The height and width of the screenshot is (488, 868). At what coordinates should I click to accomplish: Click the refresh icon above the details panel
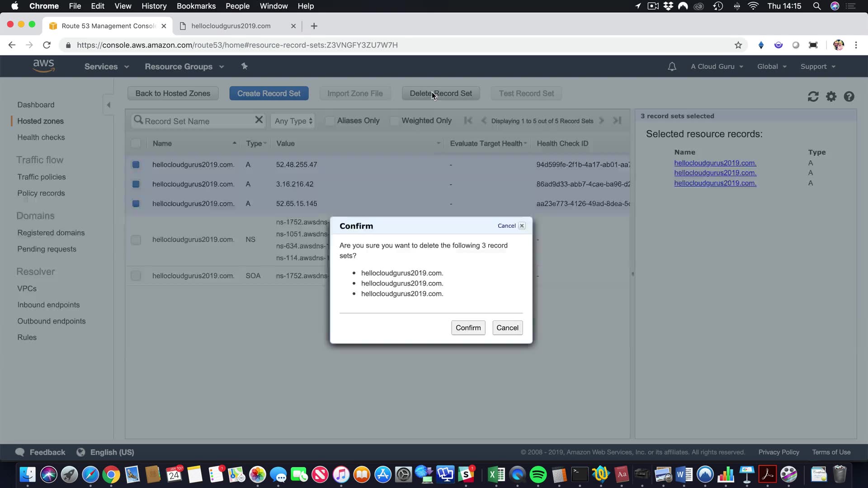pos(813,97)
